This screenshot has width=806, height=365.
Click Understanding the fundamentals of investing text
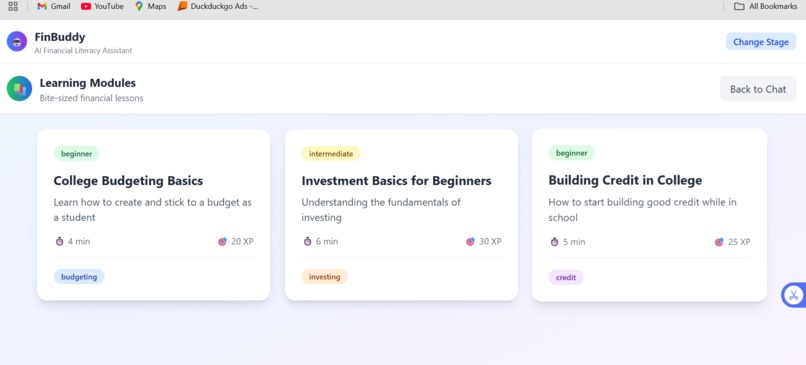[x=381, y=210]
